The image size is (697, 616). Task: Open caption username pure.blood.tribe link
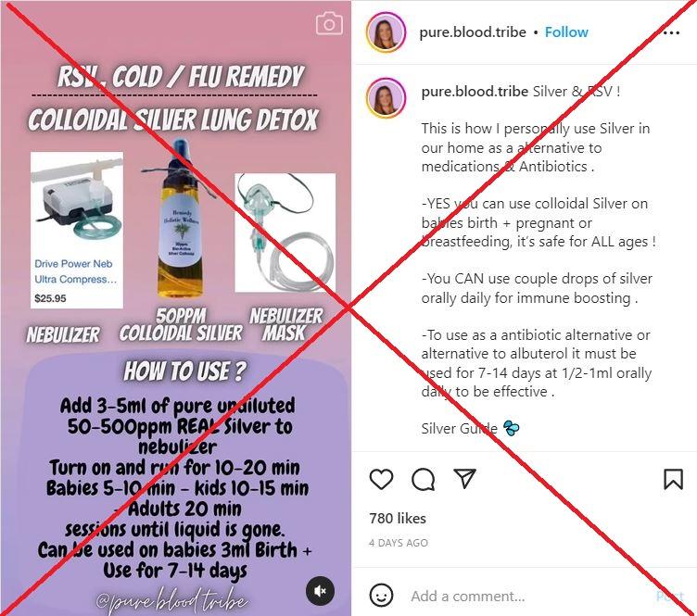click(x=475, y=92)
